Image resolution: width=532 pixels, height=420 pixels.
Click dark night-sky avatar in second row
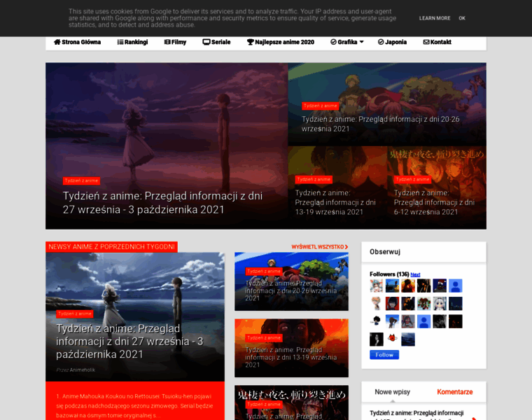(455, 304)
